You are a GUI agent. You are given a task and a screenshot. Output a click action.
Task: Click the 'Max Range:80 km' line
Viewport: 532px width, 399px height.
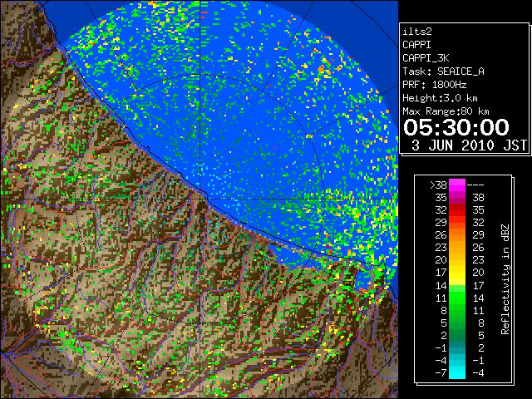tap(446, 111)
